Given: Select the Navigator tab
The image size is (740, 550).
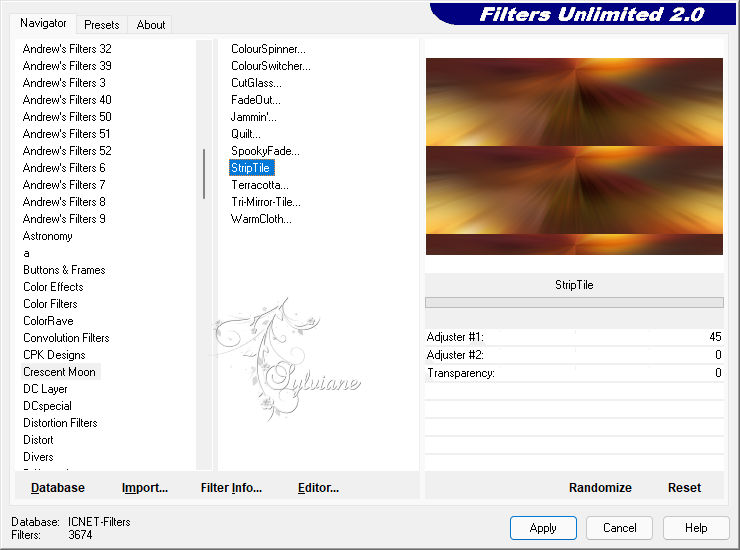Looking at the screenshot, I should (x=43, y=23).
